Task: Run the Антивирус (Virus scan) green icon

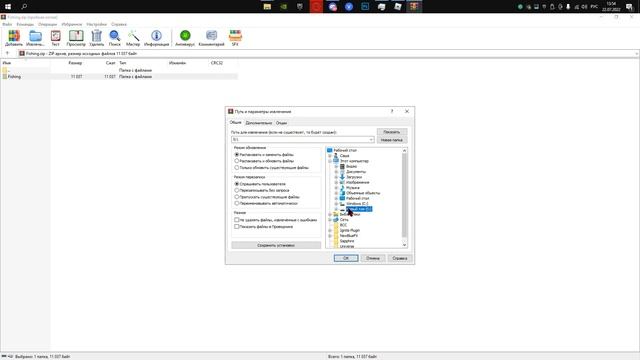Action: tap(185, 36)
